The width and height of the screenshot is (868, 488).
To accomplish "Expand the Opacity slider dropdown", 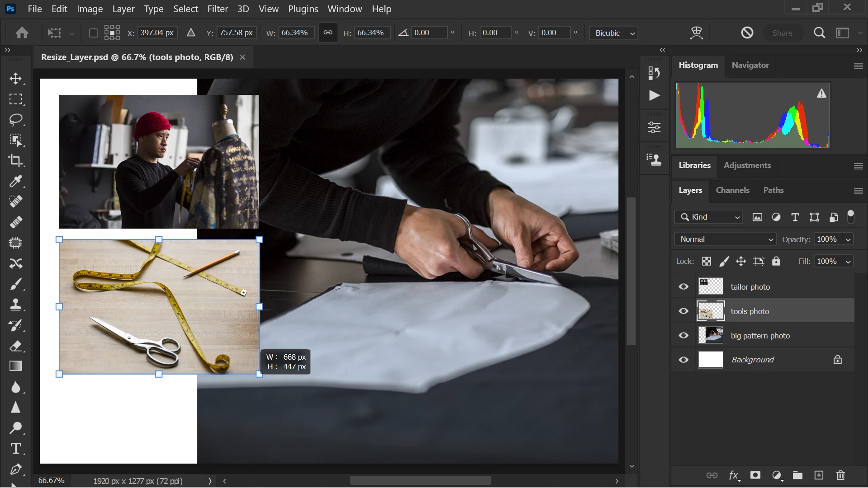I will pos(848,239).
